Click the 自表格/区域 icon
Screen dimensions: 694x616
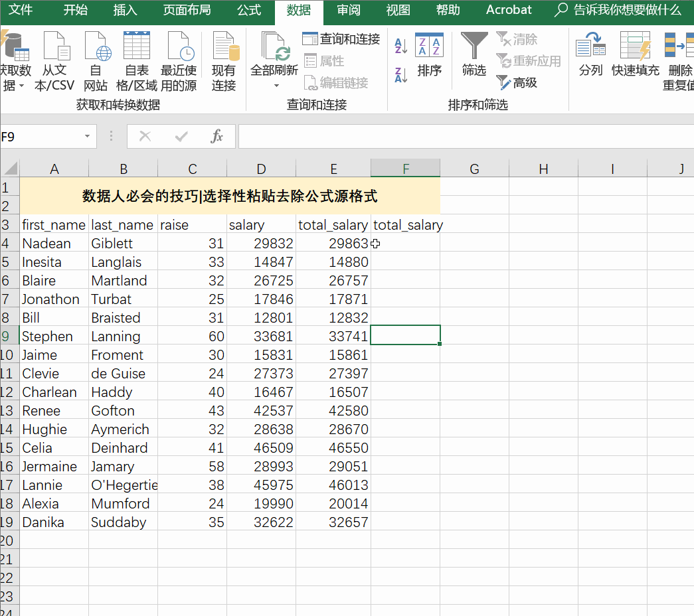137,46
